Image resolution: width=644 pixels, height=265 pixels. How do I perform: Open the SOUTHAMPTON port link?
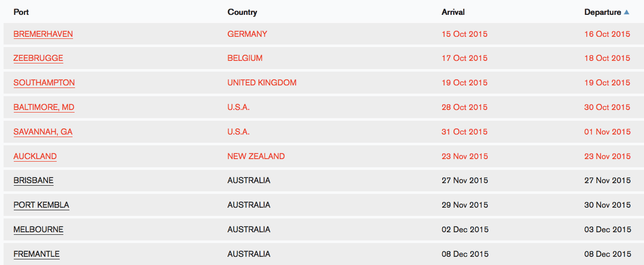[x=44, y=83]
